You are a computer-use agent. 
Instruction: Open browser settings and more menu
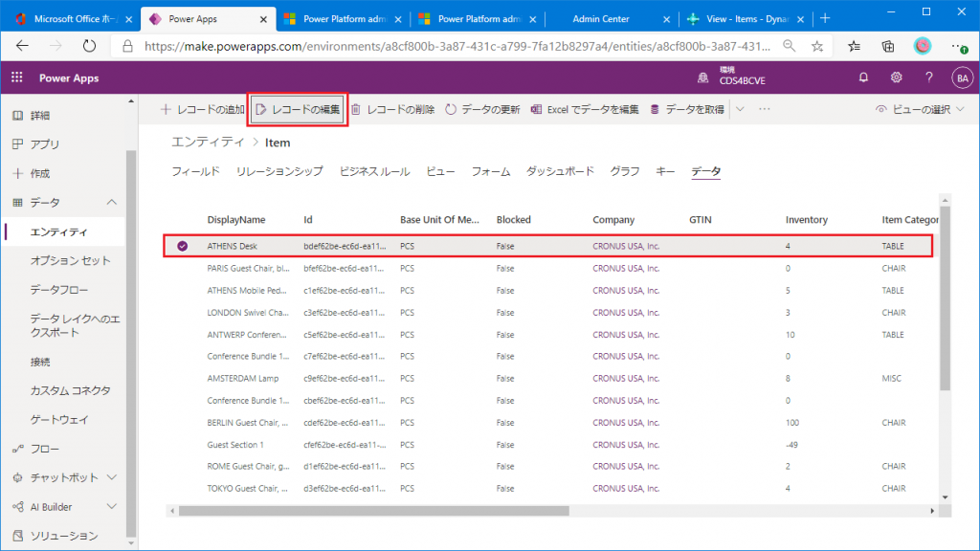pyautogui.click(x=958, y=46)
